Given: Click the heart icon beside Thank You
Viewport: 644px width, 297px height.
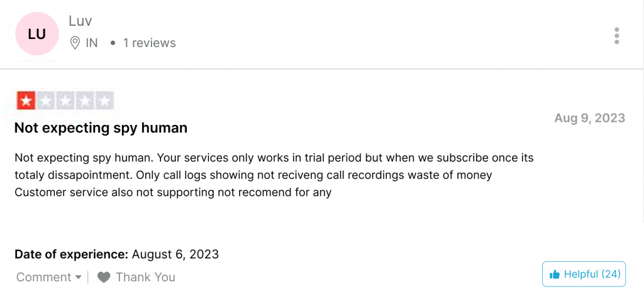Looking at the screenshot, I should 104,277.
